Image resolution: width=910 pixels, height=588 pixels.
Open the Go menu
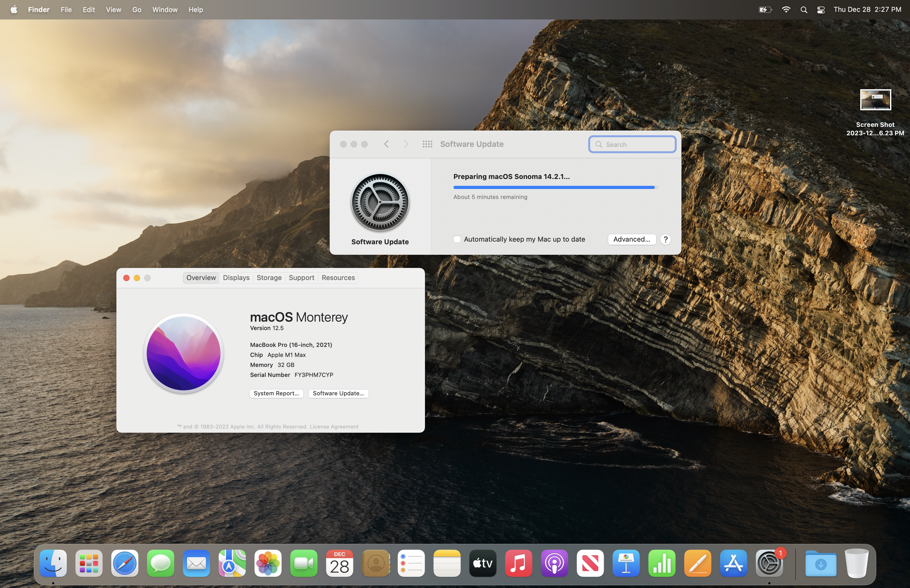137,9
